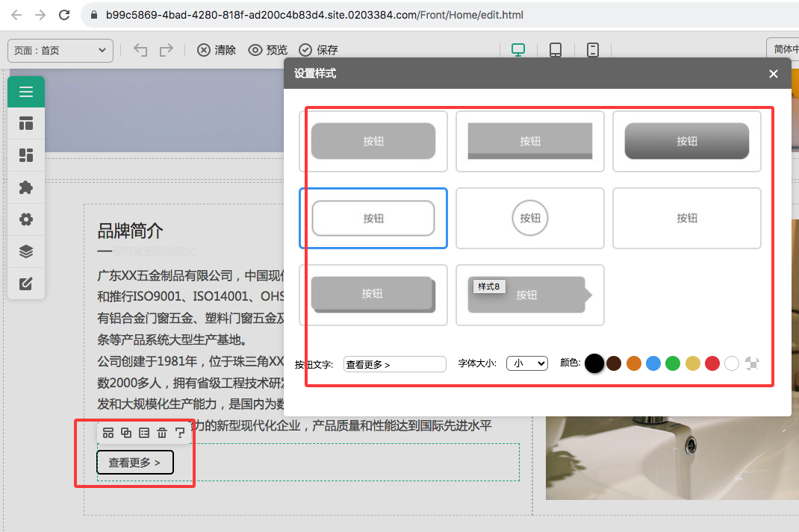Click the copy icon in floating toolbar
799x532 pixels.
point(126,433)
